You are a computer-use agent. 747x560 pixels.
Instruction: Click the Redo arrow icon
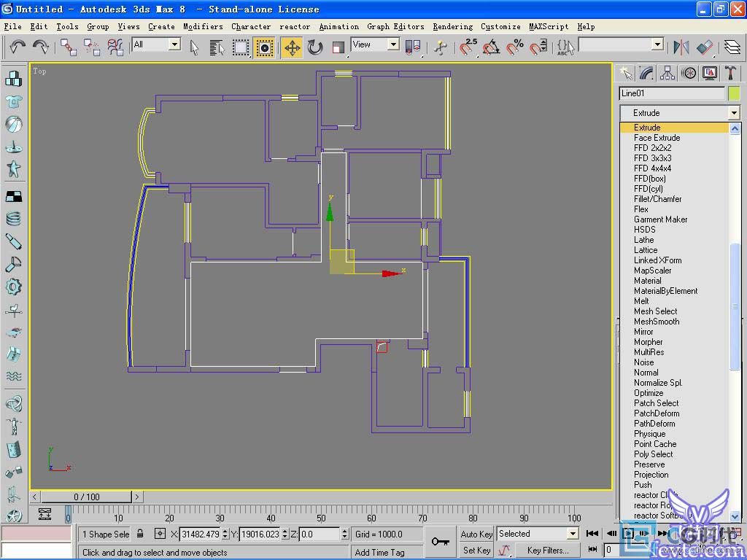pyautogui.click(x=41, y=47)
